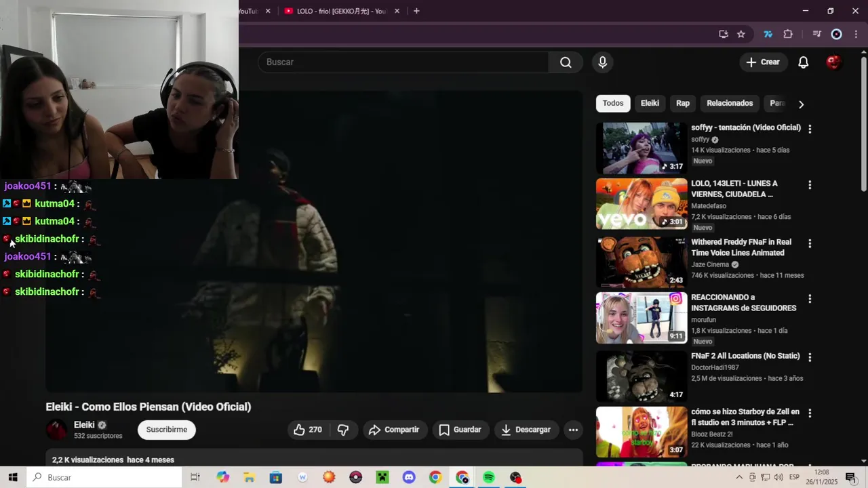
Task: Open the Chrome extensions puzzle icon
Action: [x=788, y=34]
